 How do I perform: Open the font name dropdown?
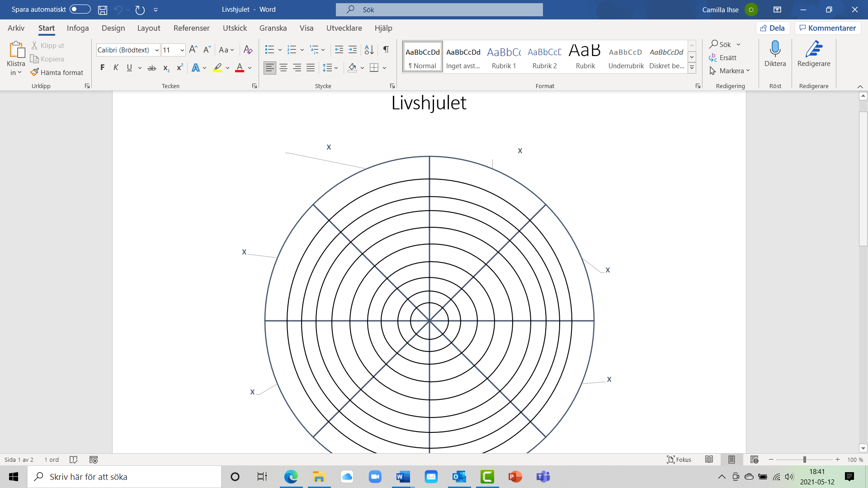click(157, 50)
